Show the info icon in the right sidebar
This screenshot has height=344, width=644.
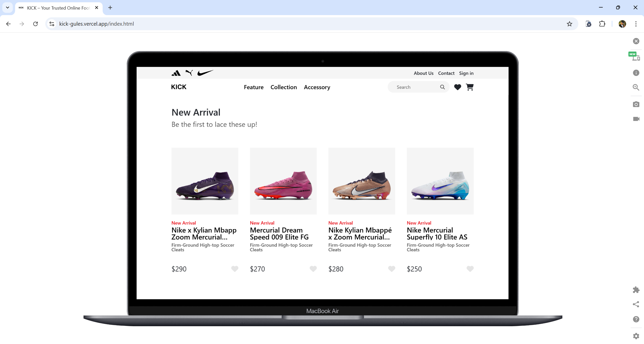636,73
